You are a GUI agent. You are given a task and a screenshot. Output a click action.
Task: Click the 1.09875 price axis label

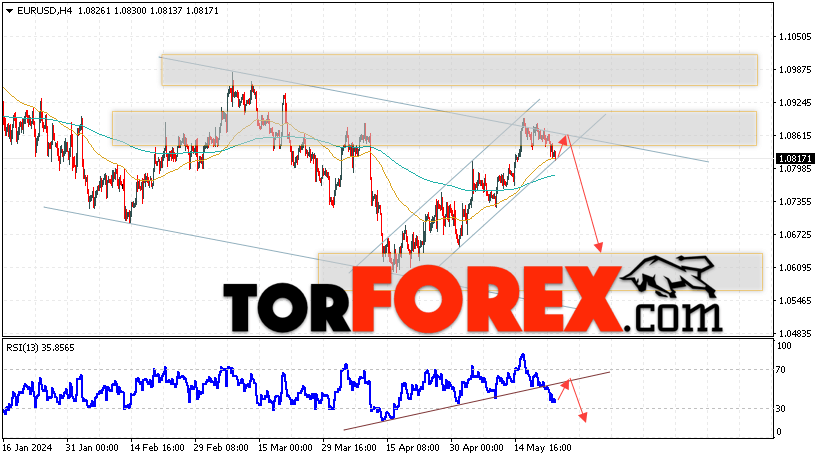(x=795, y=69)
